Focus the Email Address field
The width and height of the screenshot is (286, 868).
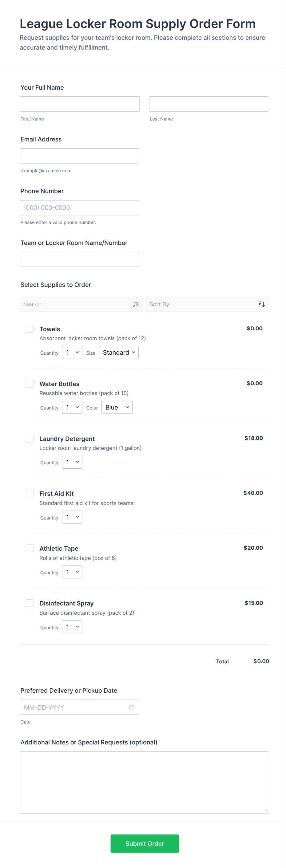coord(79,156)
